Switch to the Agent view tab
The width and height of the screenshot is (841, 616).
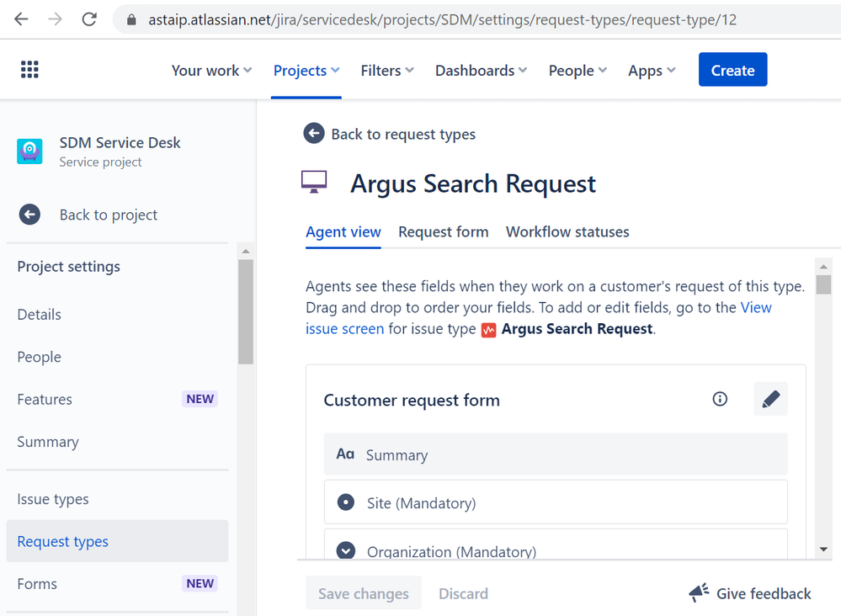(343, 231)
